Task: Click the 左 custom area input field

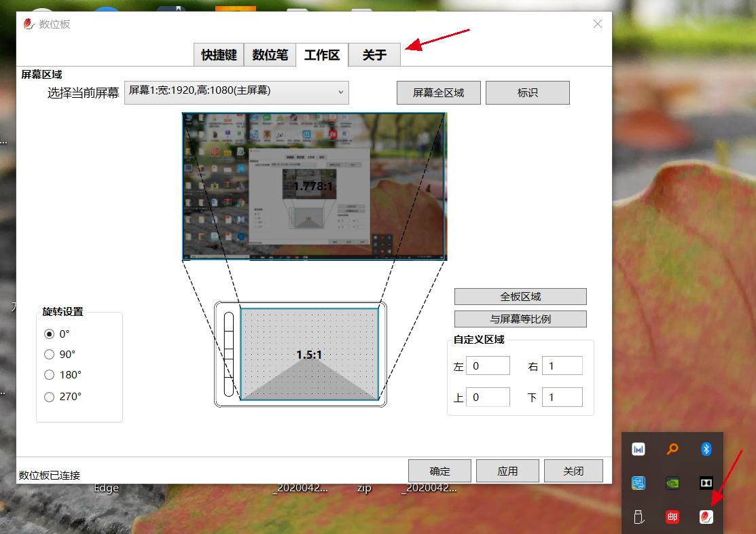Action: pos(488,365)
